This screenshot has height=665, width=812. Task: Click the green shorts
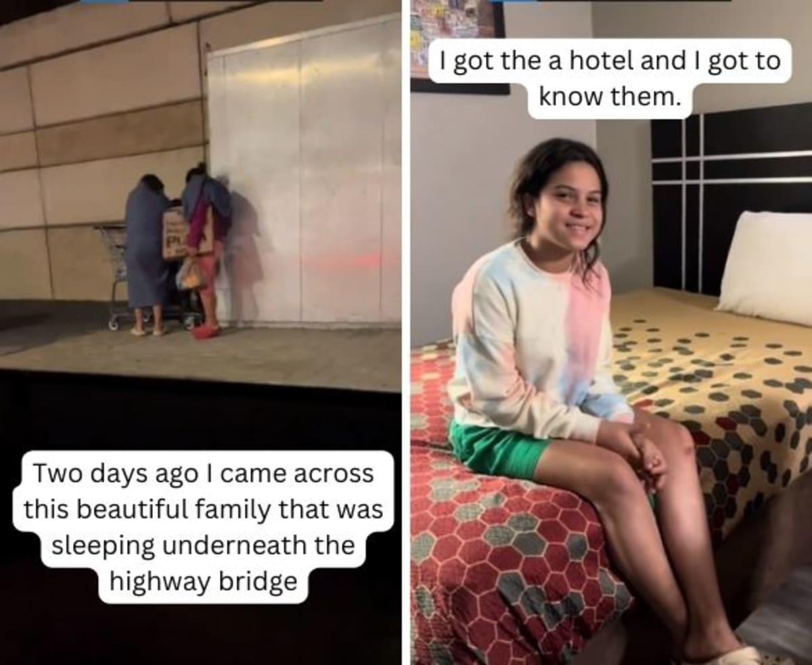[499, 447]
